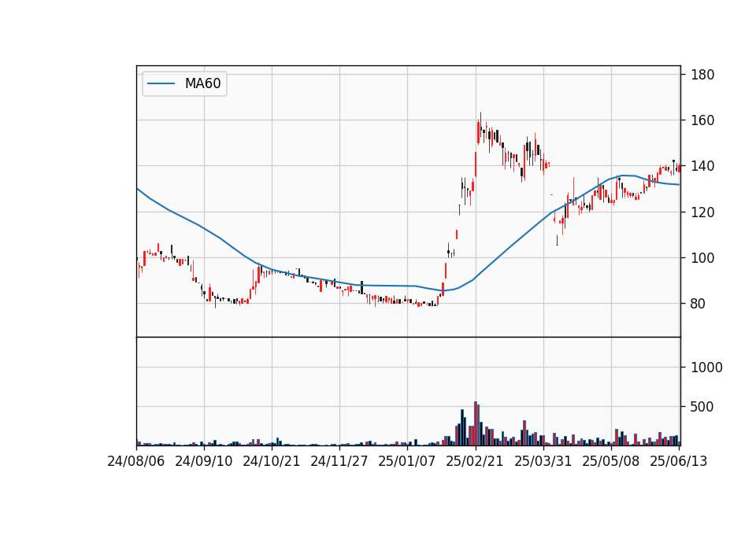Viewport: 756px width, 543px height.
Task: Click the 500 volume axis label
Action: point(702,407)
